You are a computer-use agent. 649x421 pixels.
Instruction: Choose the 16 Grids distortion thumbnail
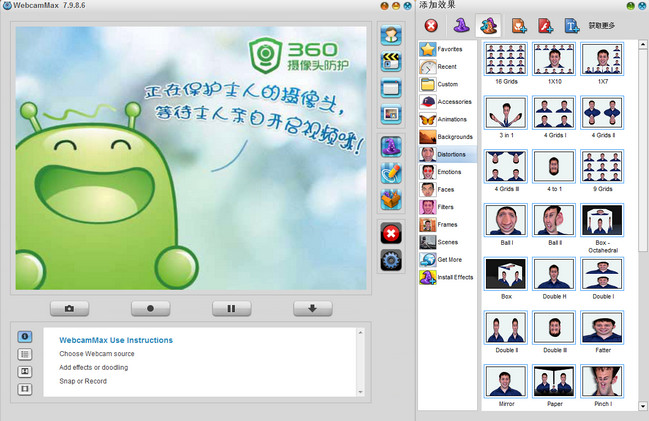point(504,66)
